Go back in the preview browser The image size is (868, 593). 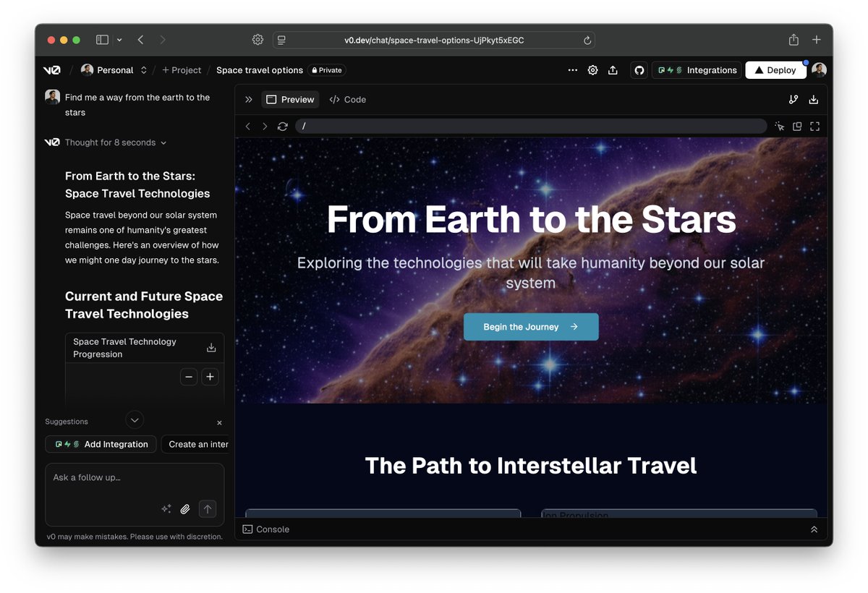pos(248,127)
